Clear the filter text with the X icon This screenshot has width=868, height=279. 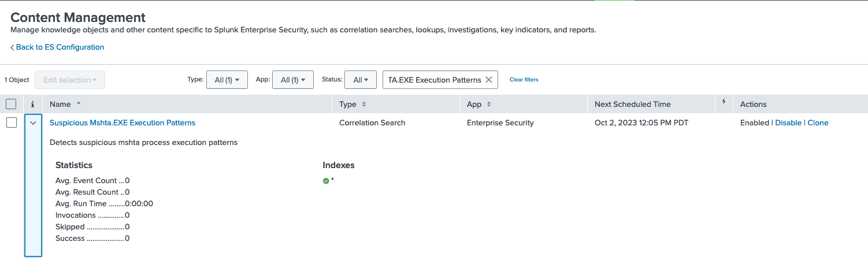(488, 80)
